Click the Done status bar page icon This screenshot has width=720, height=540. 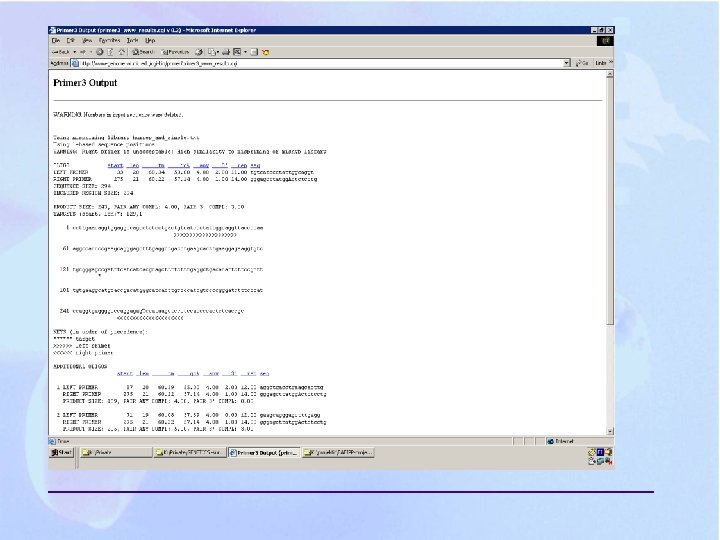tap(52, 441)
